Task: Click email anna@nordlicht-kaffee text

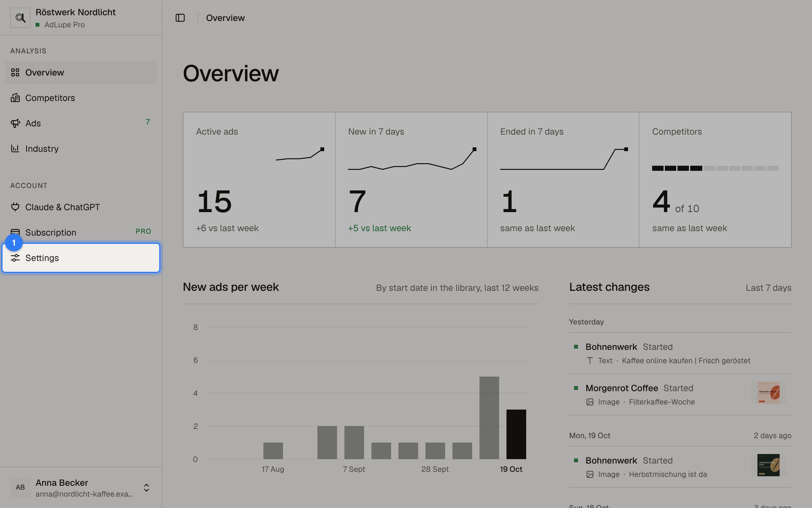Action: pos(84,494)
